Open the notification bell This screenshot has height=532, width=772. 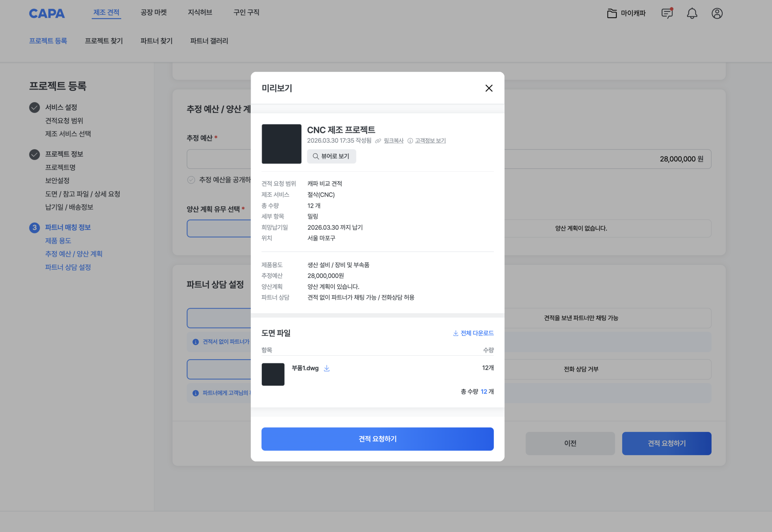click(x=692, y=13)
